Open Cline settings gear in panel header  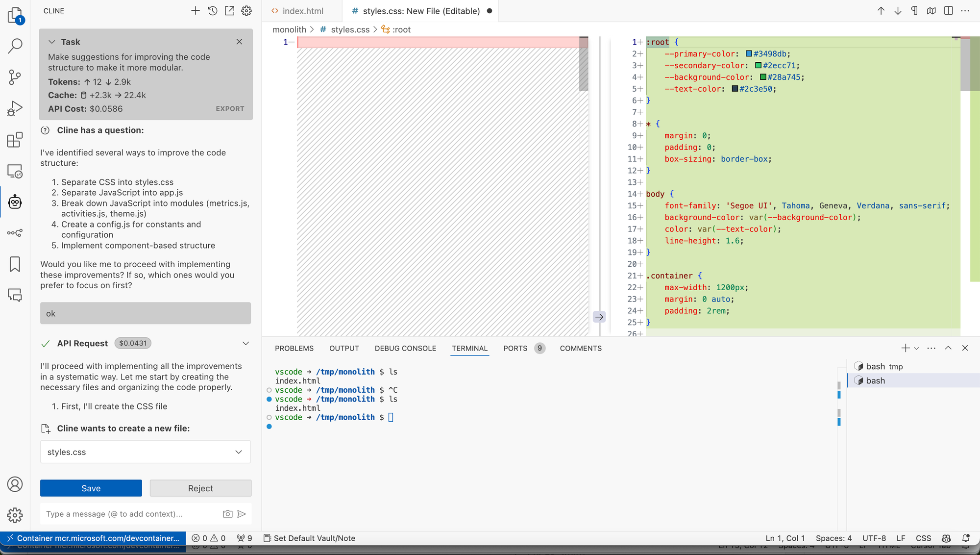pos(246,11)
